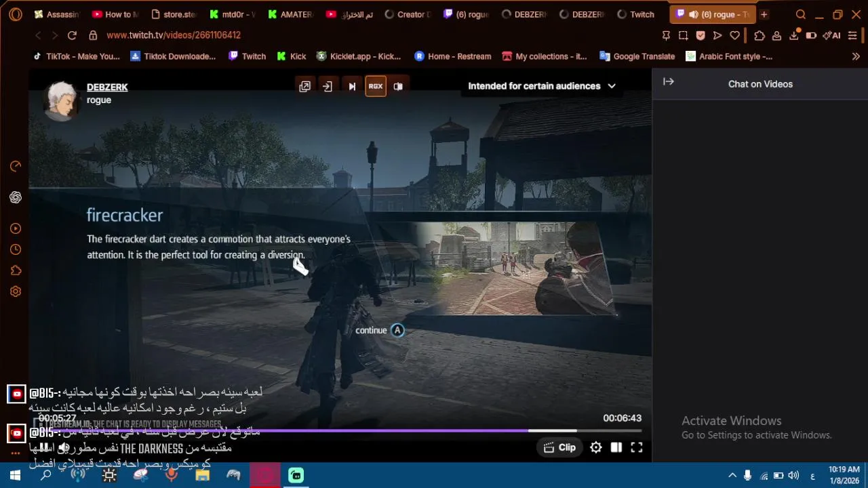Viewport: 868px width, 488px height.
Task: Open the sidebar settings gear icon
Action: (x=16, y=291)
